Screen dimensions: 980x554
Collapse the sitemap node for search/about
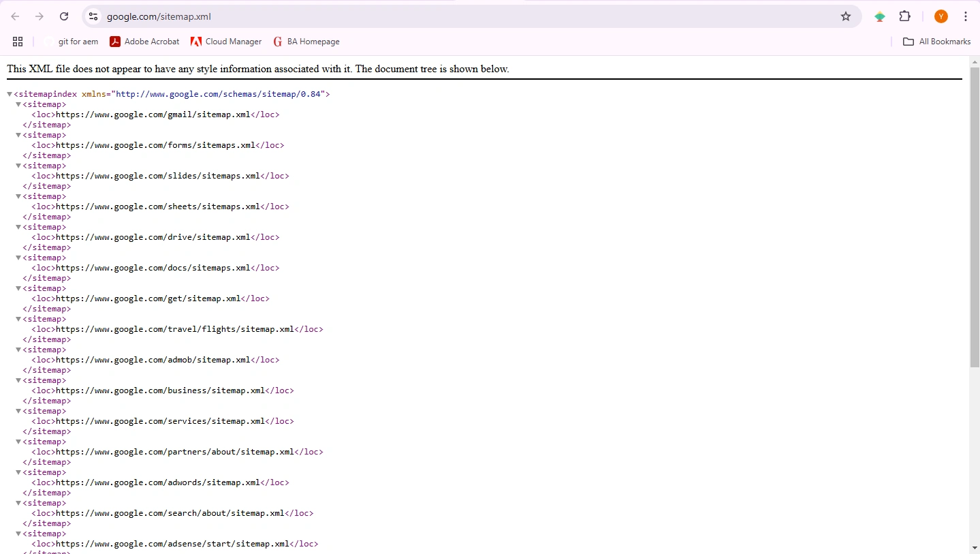[x=18, y=503]
